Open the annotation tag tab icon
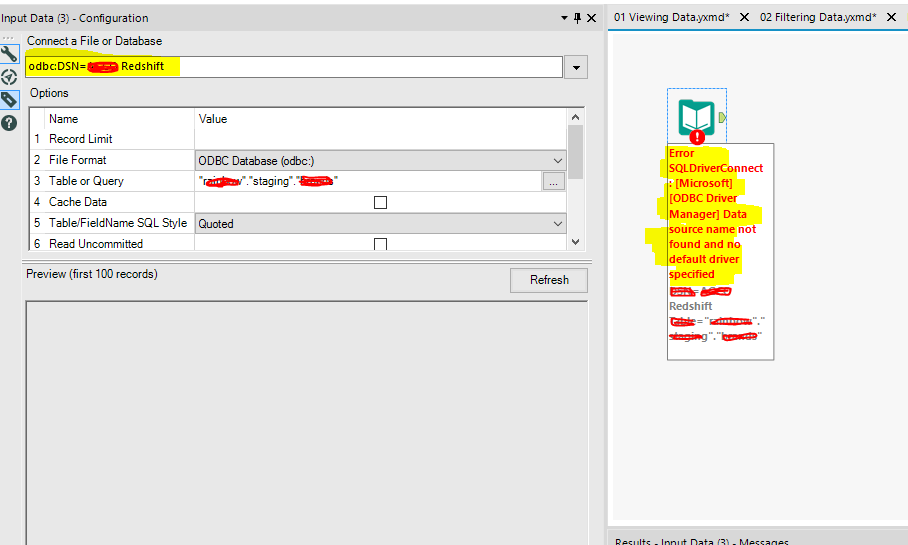The width and height of the screenshot is (908, 545). click(x=9, y=100)
